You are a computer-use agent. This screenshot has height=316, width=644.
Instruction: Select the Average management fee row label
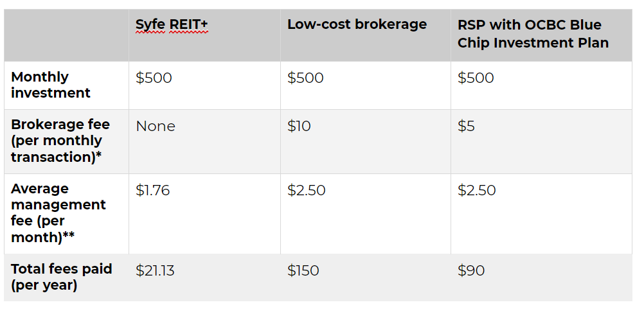[x=67, y=213]
